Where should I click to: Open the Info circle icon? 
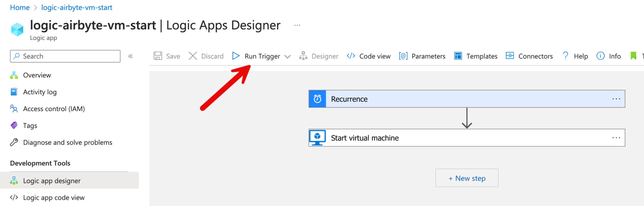pos(600,56)
